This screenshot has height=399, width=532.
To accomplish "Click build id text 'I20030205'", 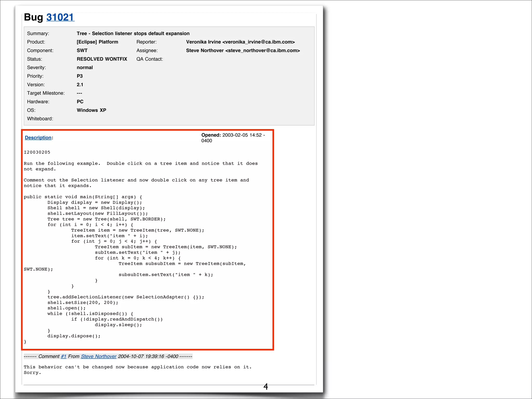I will pyautogui.click(x=37, y=152).
